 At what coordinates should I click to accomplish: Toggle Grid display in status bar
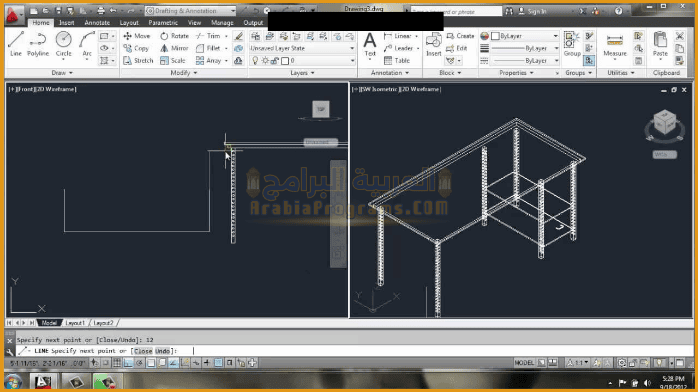click(x=117, y=363)
